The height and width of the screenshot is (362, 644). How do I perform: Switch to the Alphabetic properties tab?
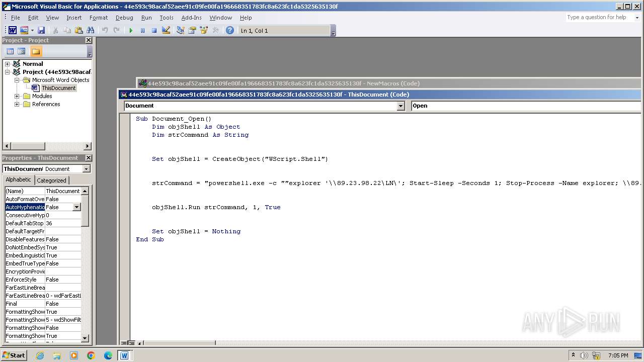tap(18, 180)
